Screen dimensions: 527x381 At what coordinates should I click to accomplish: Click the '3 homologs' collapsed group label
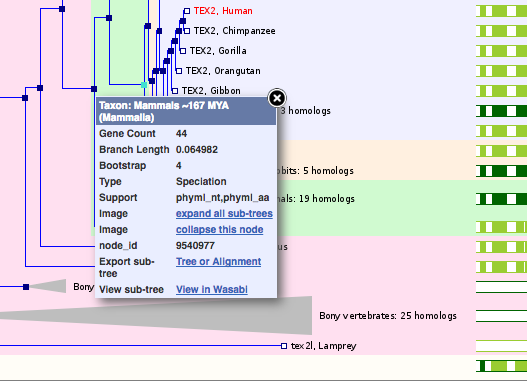[x=306, y=111]
